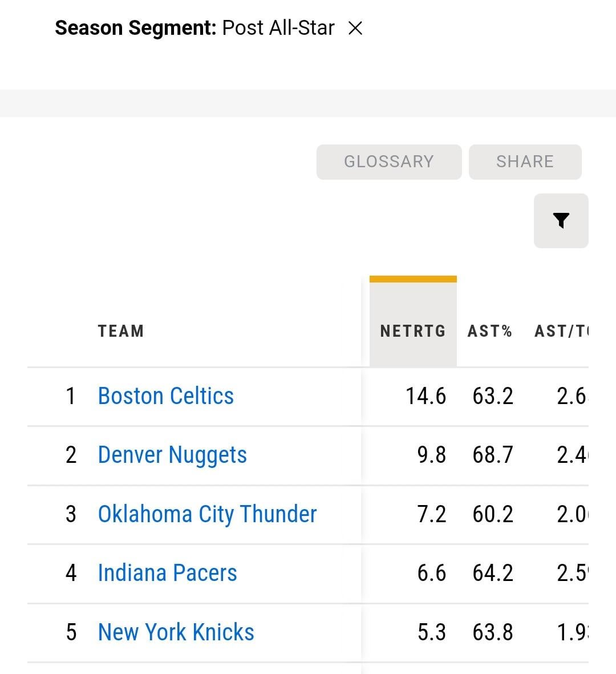Open Denver Nuggets team page
Screen dimensions: 616x674
click(x=172, y=455)
